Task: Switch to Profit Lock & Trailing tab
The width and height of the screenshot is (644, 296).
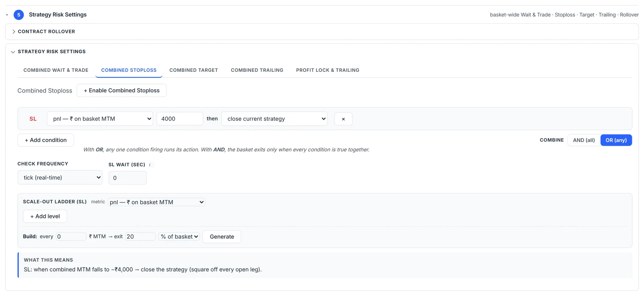Action: (x=328, y=70)
